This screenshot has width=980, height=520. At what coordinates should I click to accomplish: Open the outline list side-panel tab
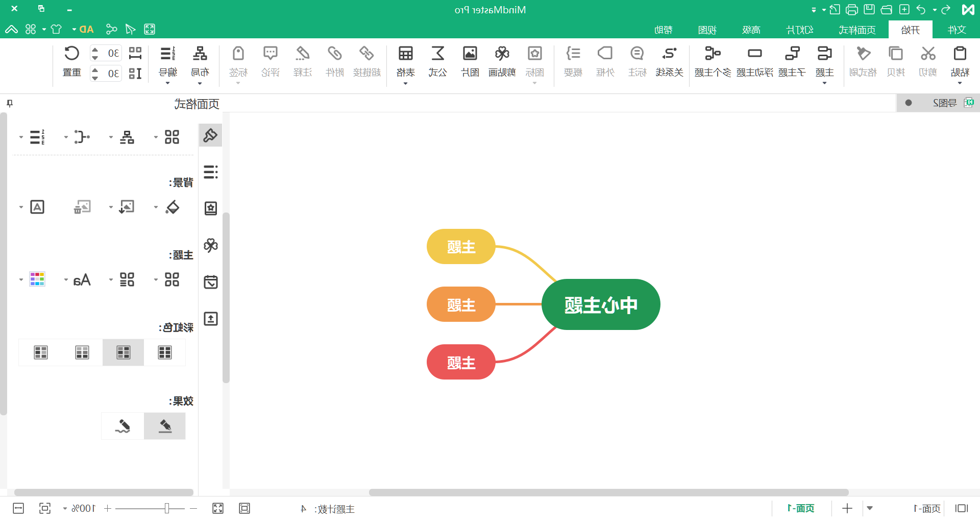211,172
